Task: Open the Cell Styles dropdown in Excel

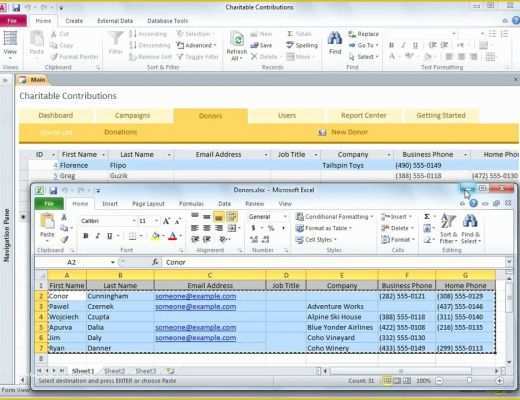Action: [x=316, y=239]
